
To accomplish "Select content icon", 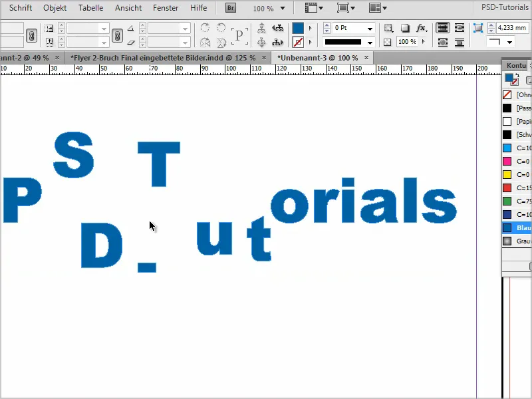I will coord(261,43).
